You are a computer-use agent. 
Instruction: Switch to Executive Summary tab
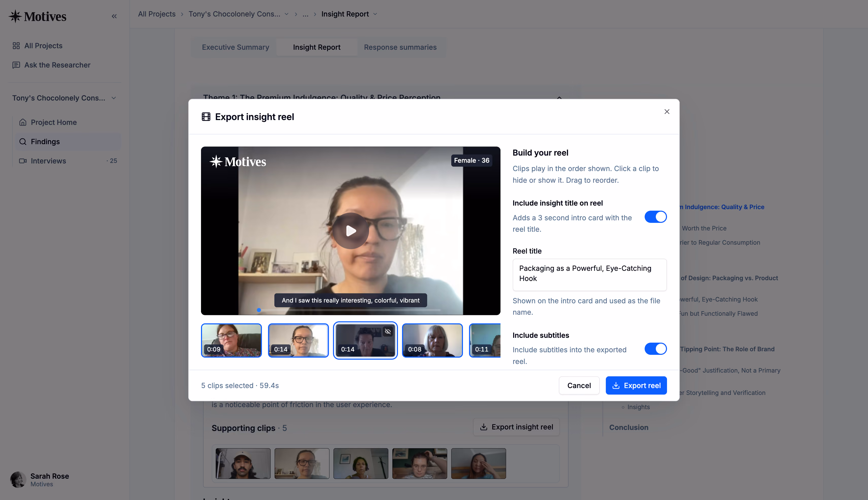(x=235, y=47)
